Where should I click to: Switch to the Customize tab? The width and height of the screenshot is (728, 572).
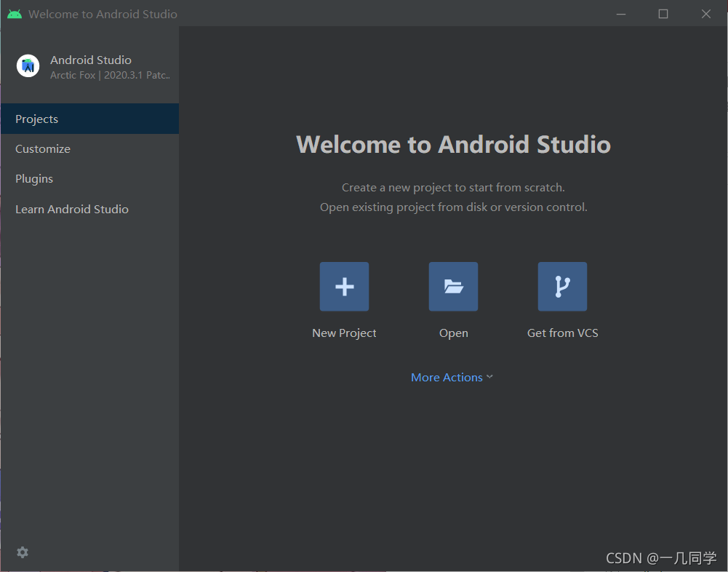click(x=89, y=149)
